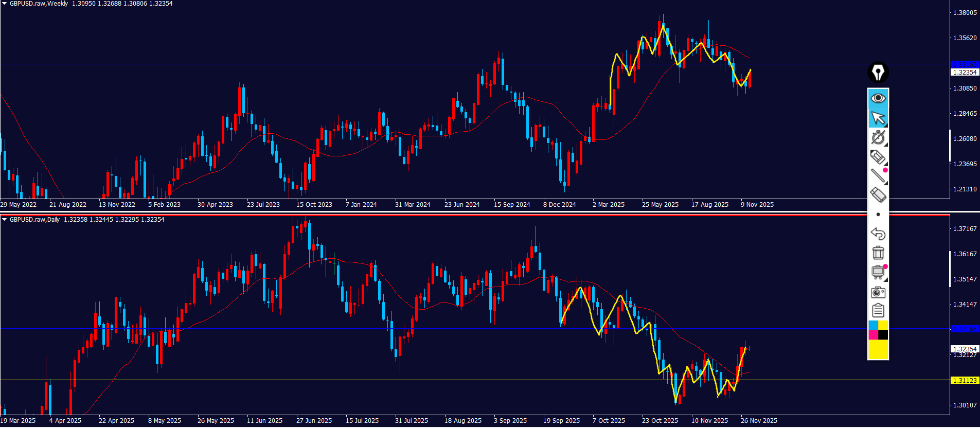Pick the black color swatch
The height and width of the screenshot is (428, 980).
coord(883,335)
